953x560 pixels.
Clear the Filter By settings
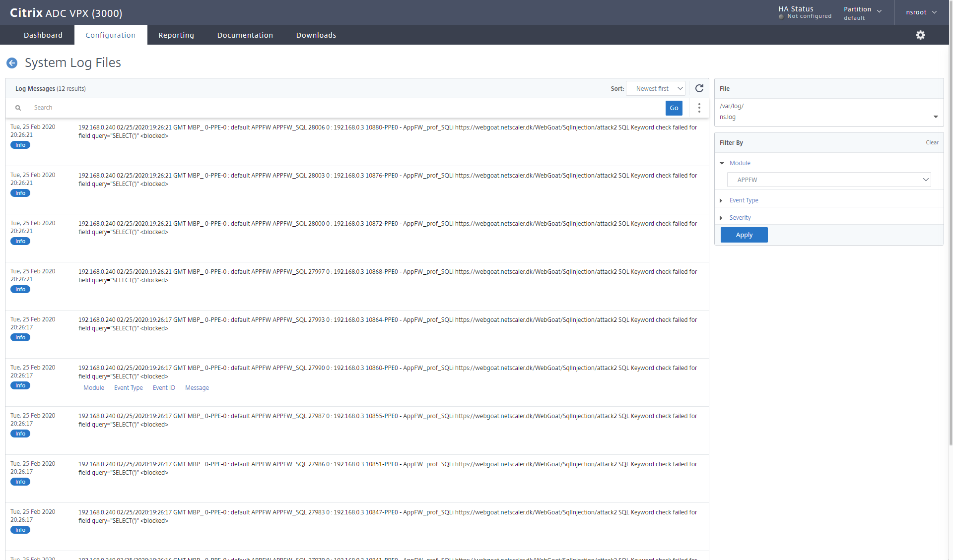pos(932,142)
